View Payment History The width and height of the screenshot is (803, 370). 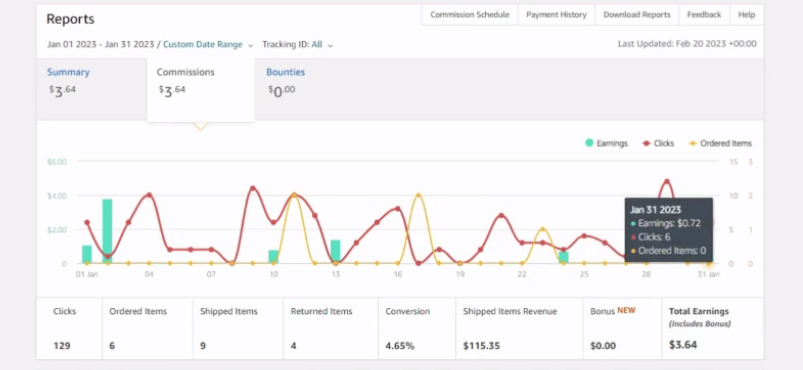tap(556, 15)
